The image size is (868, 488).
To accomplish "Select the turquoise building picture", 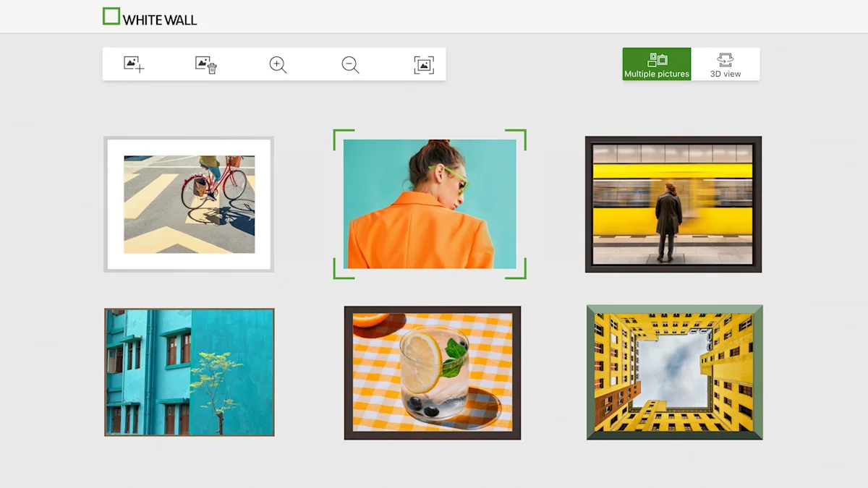I will click(190, 372).
